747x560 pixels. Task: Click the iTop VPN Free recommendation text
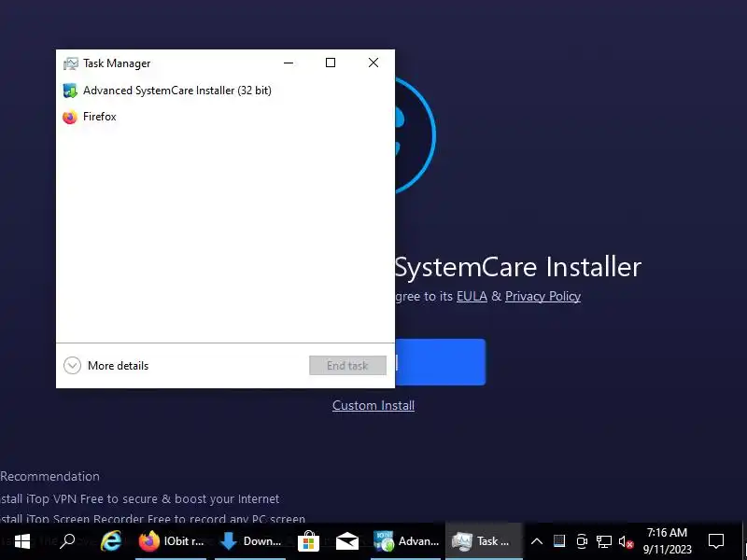coord(139,499)
